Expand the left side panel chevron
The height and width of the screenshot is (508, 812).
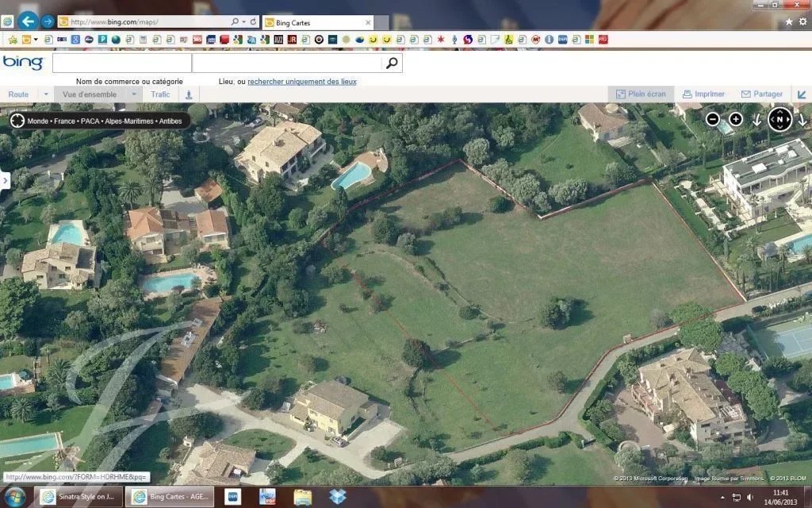tap(6, 180)
